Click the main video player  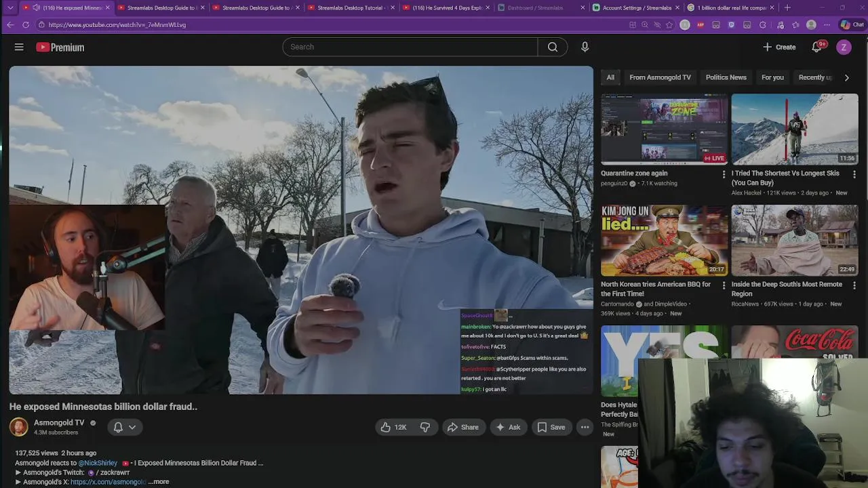click(301, 230)
